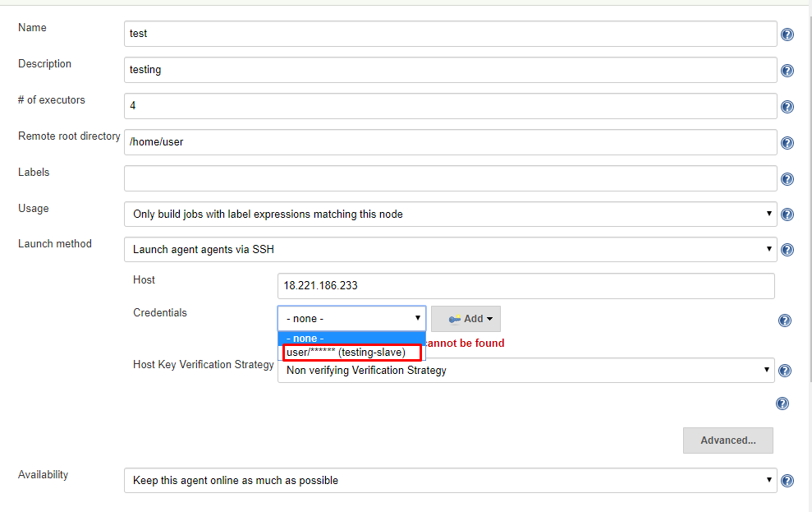Expand the Launch method dropdown
This screenshot has height=512, width=812.
pos(450,249)
